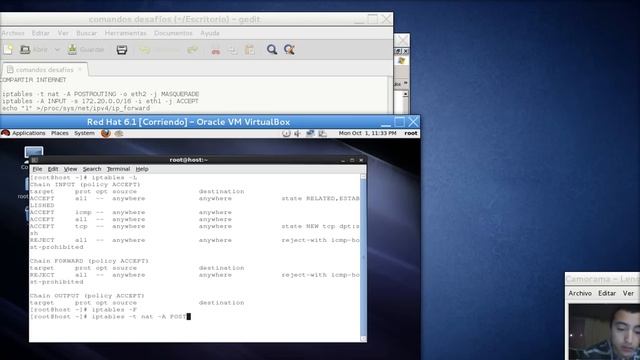The width and height of the screenshot is (640, 360).
Task: Click the terminal vertical scrollbar
Action: pos(363,257)
